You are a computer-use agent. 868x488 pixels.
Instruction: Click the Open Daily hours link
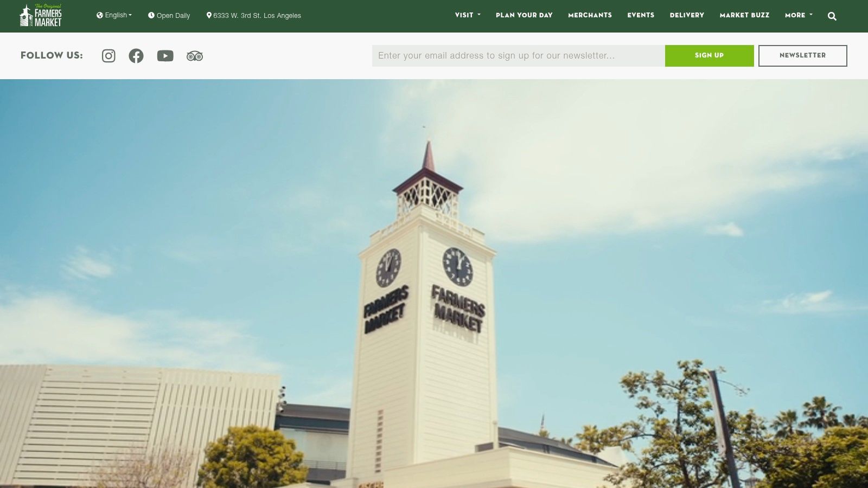(x=169, y=16)
